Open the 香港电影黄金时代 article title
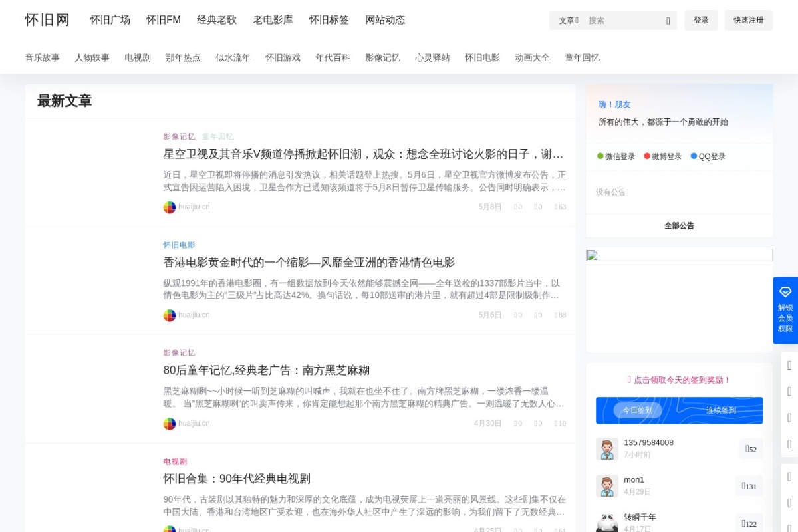This screenshot has height=532, width=798. tap(309, 263)
